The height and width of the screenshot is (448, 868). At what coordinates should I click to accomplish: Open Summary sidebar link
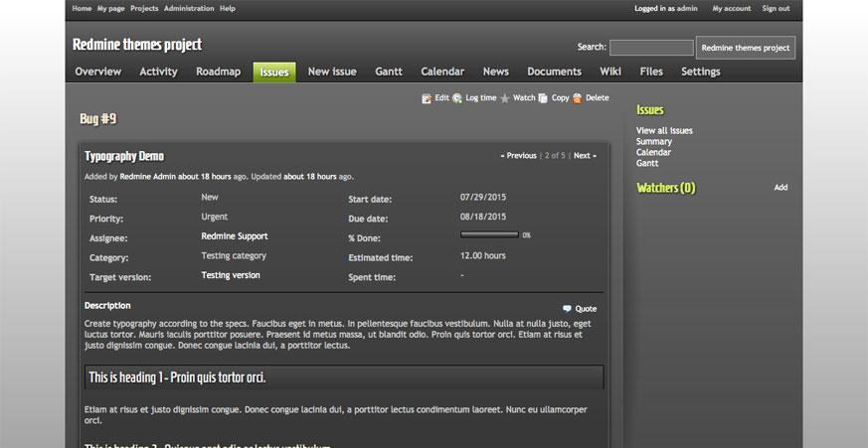(x=654, y=142)
